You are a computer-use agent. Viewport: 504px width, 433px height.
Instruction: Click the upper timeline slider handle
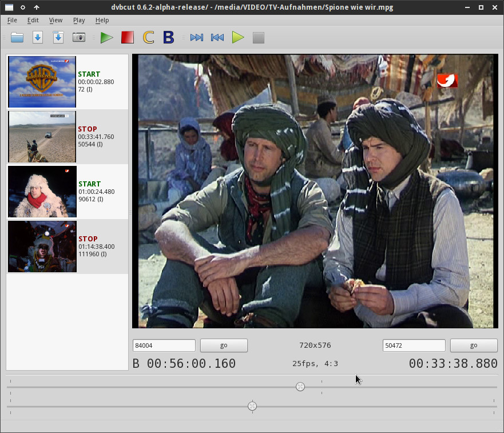point(300,387)
